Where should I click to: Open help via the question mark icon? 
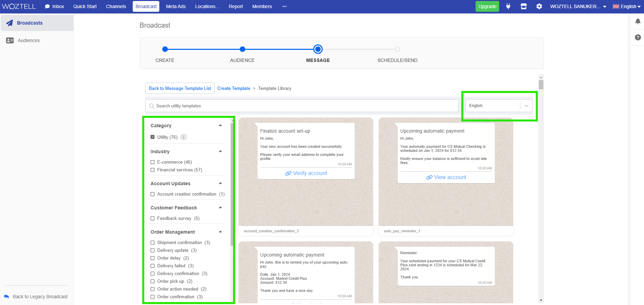click(638, 37)
